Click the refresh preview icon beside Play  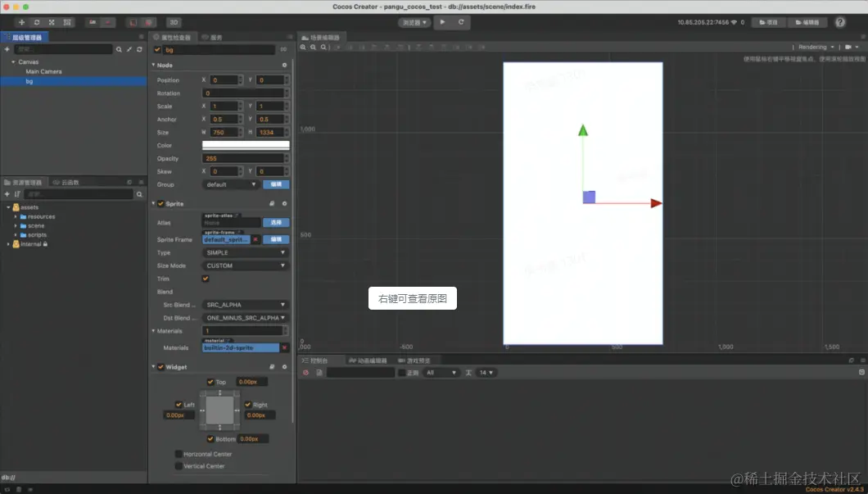461,22
